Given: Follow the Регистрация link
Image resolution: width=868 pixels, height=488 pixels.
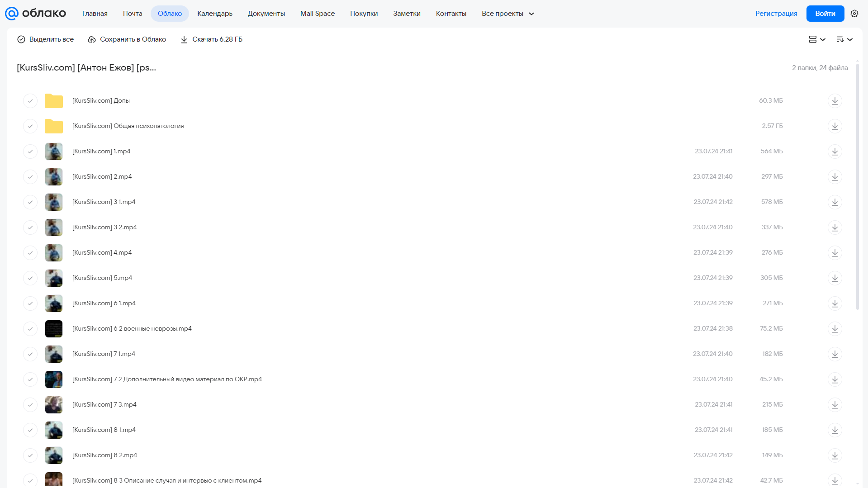Looking at the screenshot, I should click(x=776, y=14).
